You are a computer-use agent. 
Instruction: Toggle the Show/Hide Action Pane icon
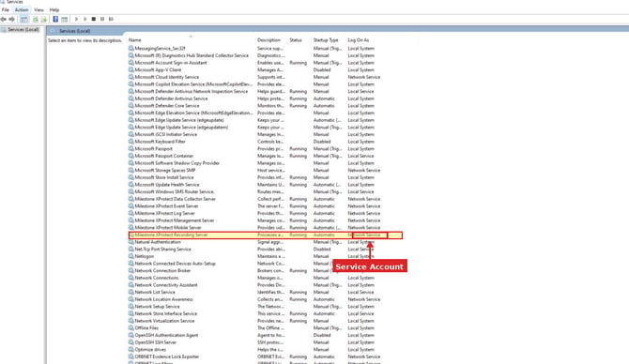[64, 19]
